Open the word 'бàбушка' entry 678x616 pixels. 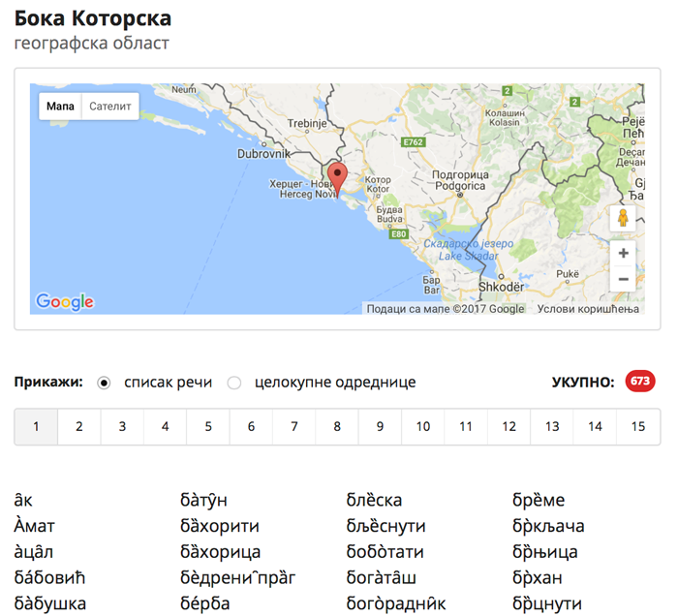click(x=50, y=603)
